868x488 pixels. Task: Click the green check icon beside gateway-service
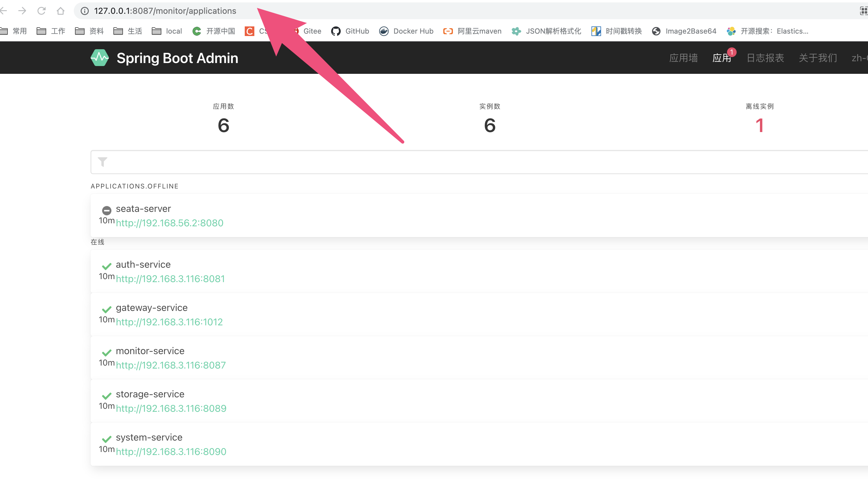pos(107,309)
